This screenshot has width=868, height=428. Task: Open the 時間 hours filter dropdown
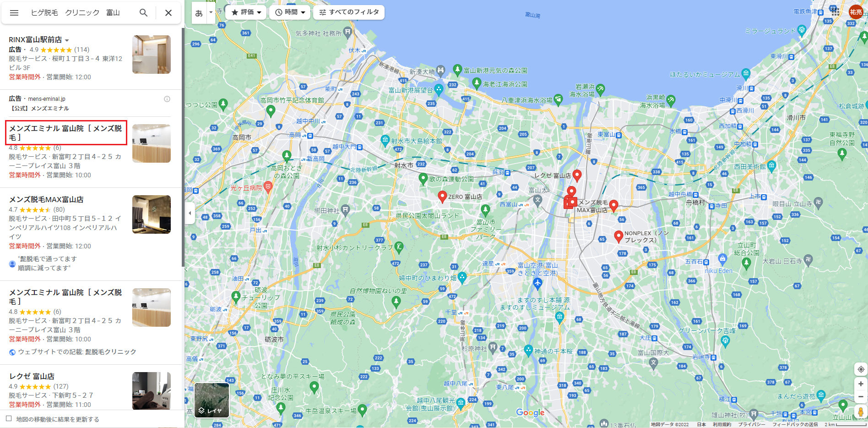pos(290,12)
